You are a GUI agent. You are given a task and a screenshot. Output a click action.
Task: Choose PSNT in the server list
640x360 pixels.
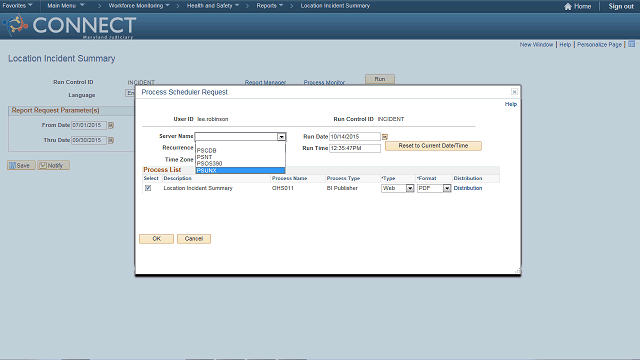click(x=240, y=157)
